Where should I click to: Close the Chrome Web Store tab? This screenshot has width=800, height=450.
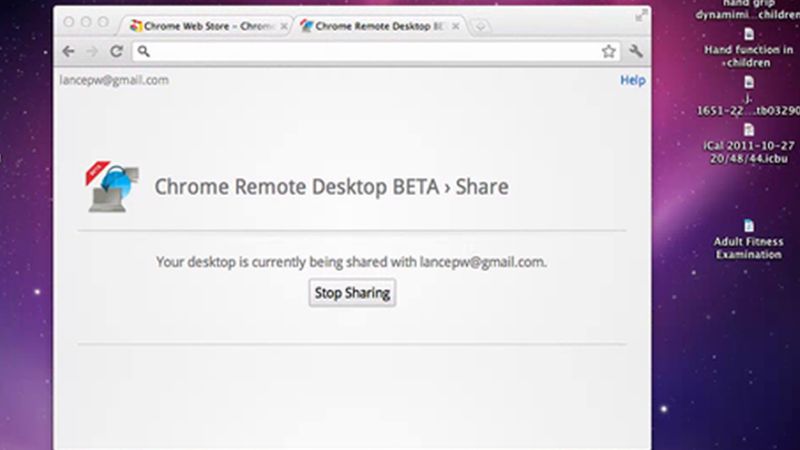284,26
